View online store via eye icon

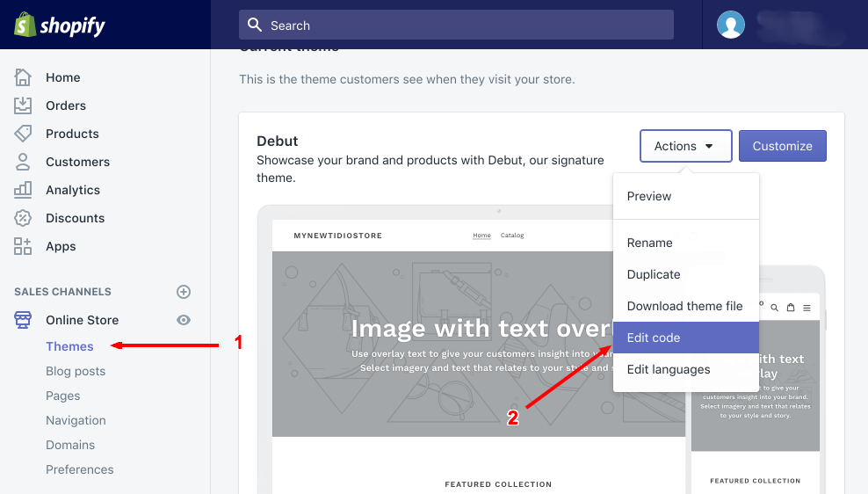184,320
